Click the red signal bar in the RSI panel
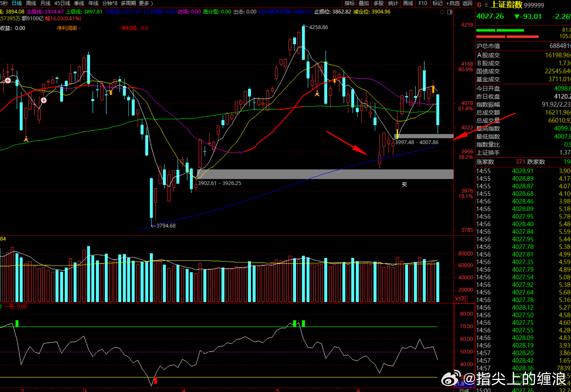The height and width of the screenshot is (392, 571). tap(156, 380)
